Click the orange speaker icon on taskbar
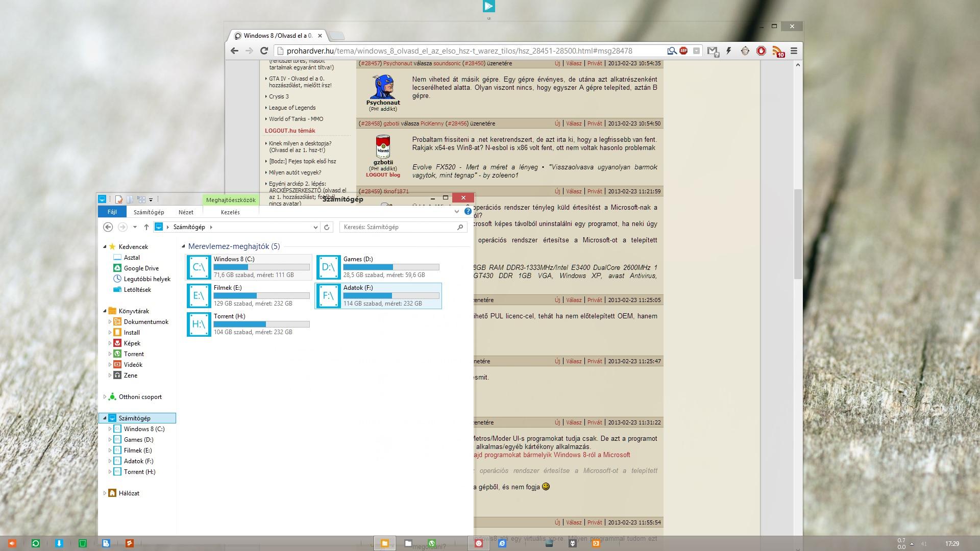Screen dimensions: 980x551 pos(12,543)
